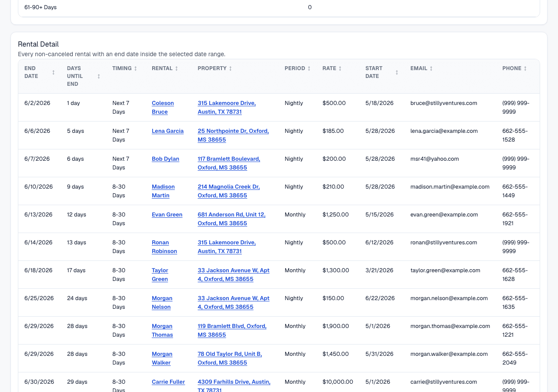Sort table by Period column icon
Screen dimensions: 558x392
coord(309,68)
